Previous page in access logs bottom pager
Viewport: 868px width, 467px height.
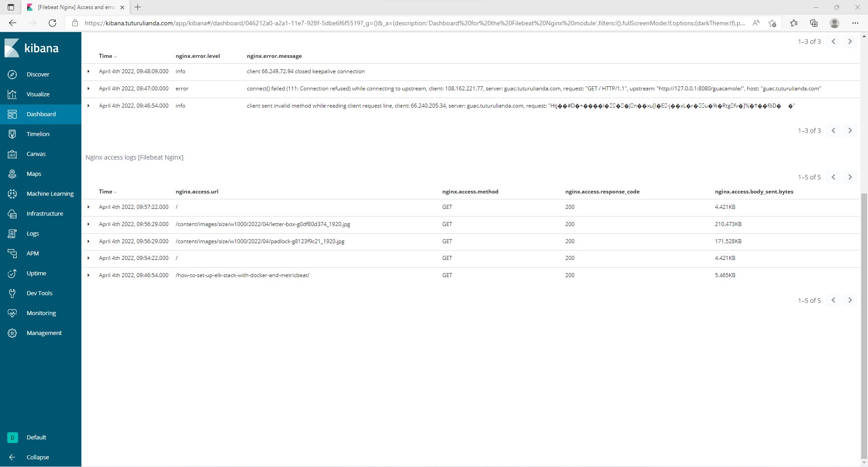(833, 300)
